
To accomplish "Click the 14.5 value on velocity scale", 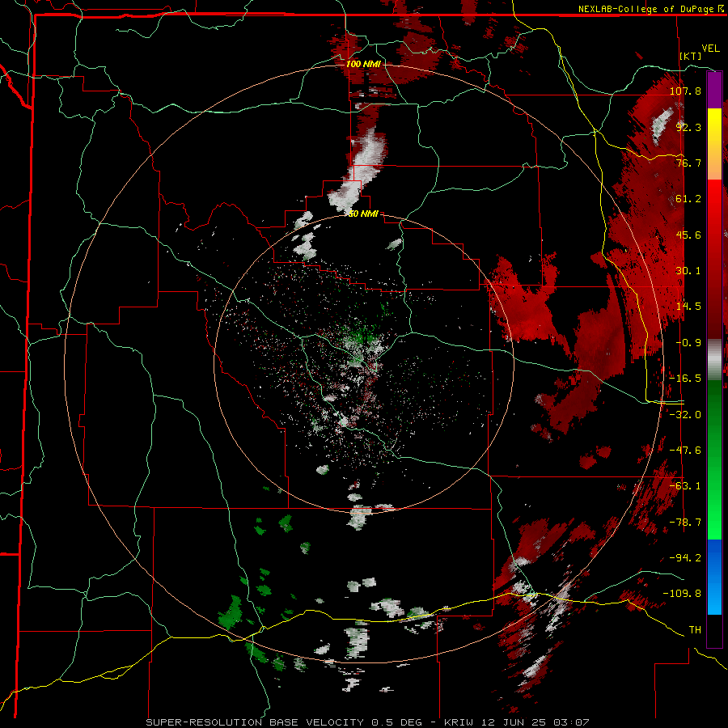I will click(x=688, y=307).
